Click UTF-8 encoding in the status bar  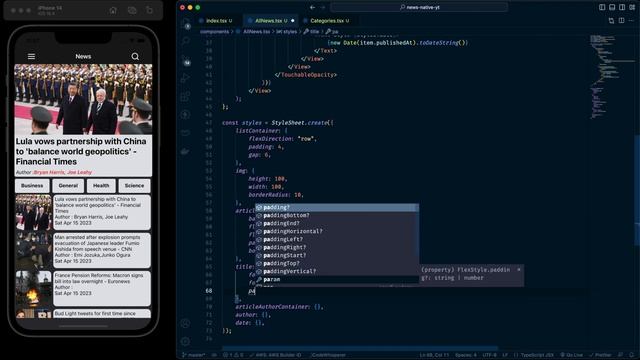489,355
